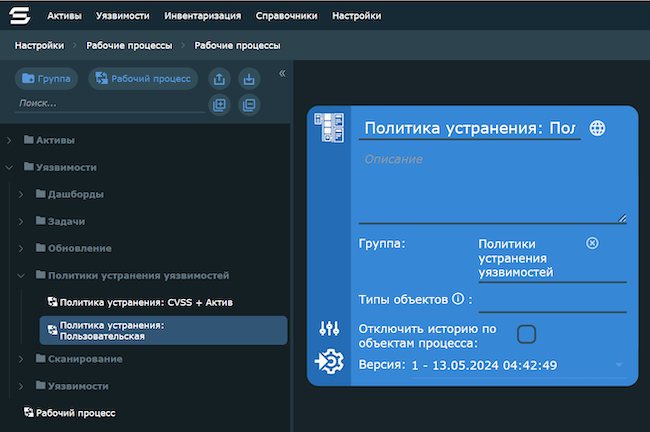The image size is (650, 432).
Task: Expand the Активы folder
Action: click(x=9, y=141)
